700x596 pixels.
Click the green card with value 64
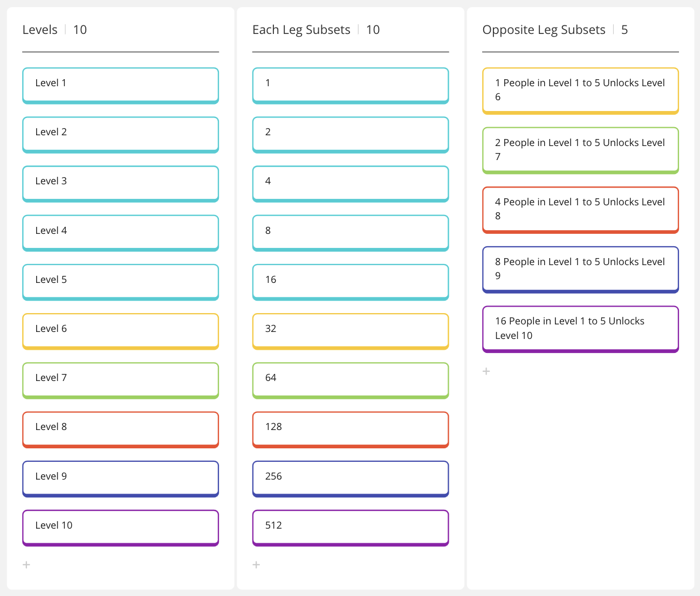coord(351,380)
